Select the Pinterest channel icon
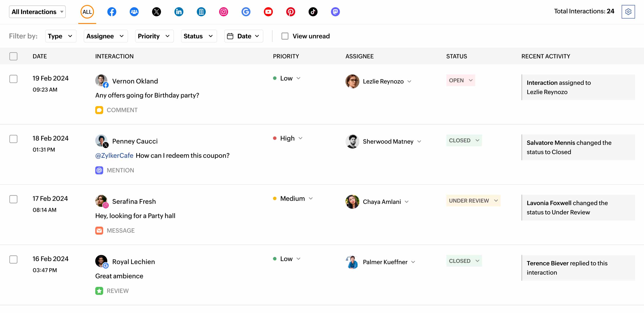The height and width of the screenshot is (313, 644). pos(290,12)
